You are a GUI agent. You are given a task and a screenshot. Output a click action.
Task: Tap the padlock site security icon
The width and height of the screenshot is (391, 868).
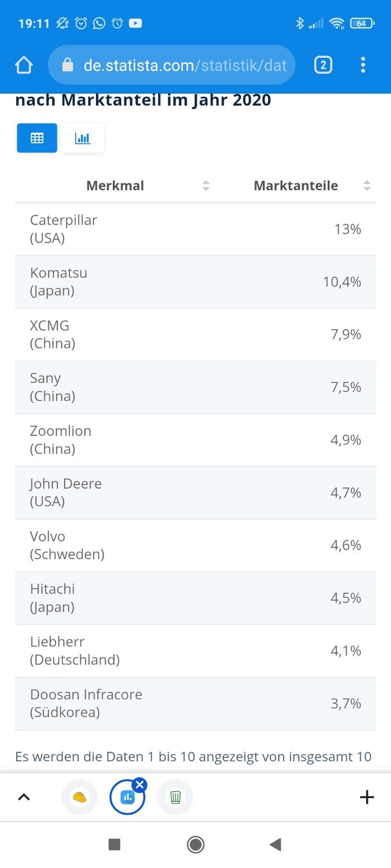67,65
